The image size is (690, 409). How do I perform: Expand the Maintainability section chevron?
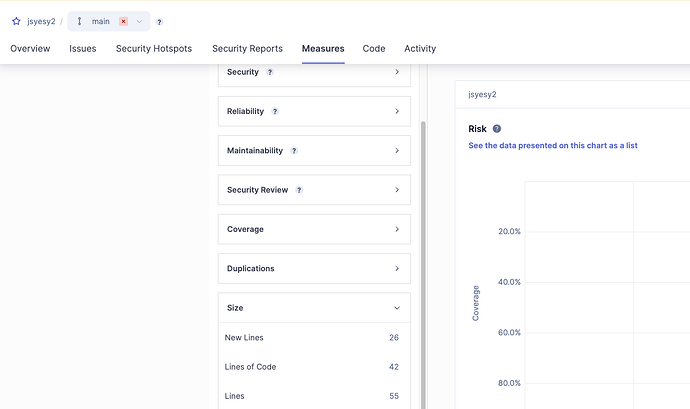coord(397,151)
